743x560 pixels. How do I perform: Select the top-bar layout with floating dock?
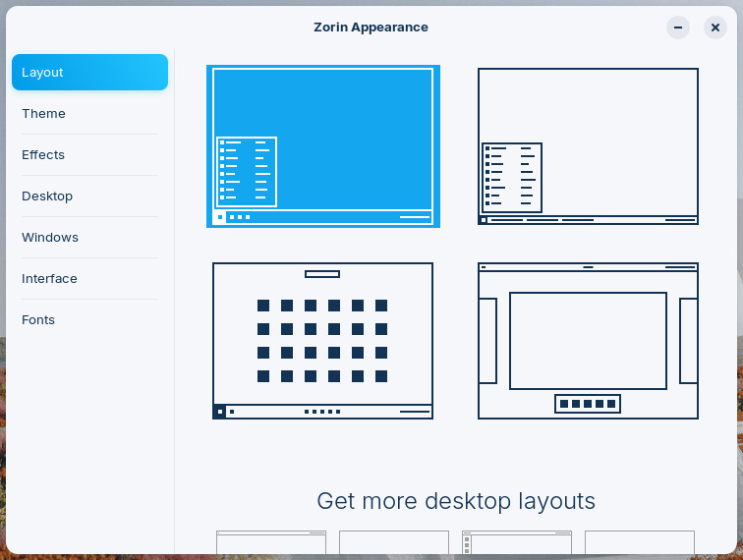[588, 341]
